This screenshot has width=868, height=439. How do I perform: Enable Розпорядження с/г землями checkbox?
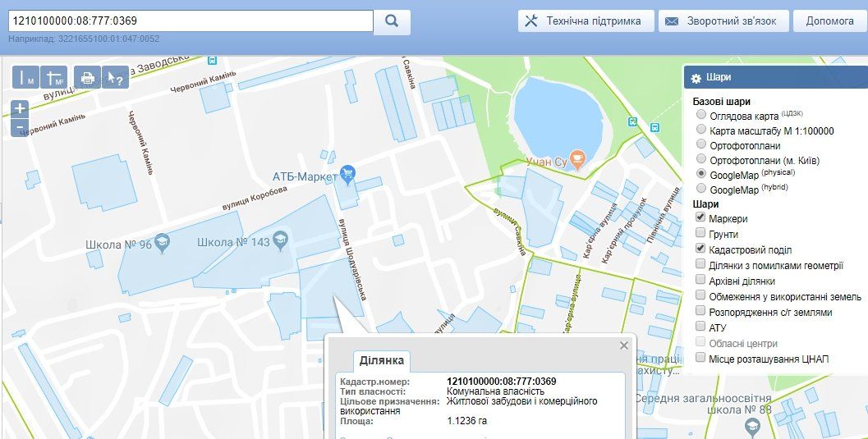coord(700,311)
